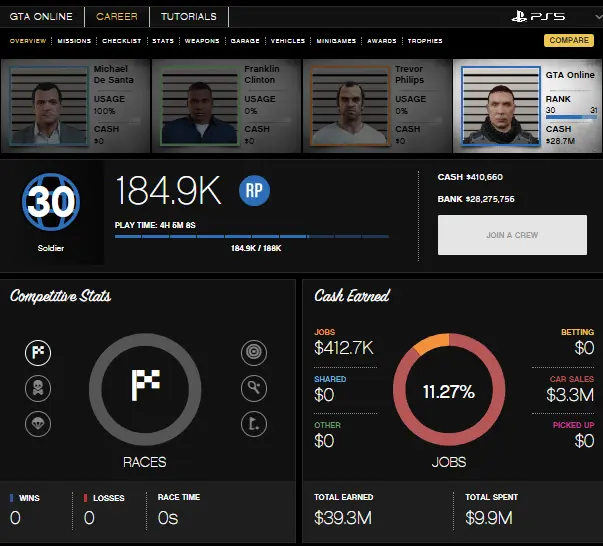Select the Tennis racket stats icon
This screenshot has height=546, width=603.
coord(253,388)
